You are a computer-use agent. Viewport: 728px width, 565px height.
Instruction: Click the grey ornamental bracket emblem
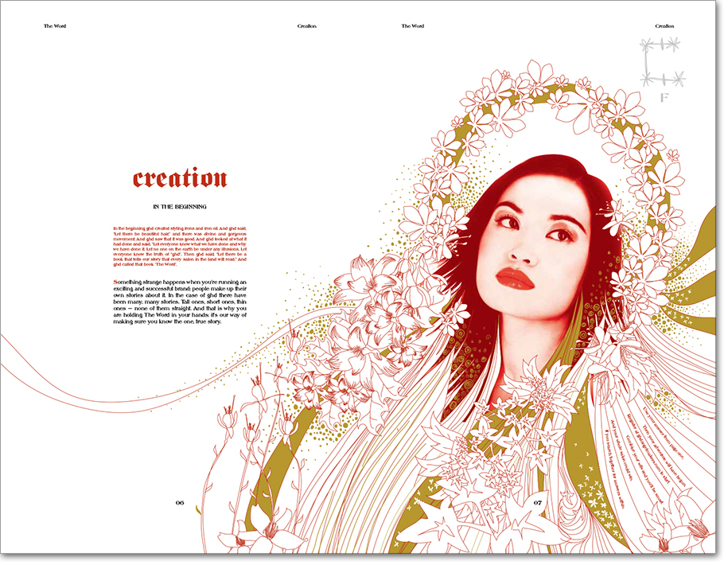pos(662,63)
